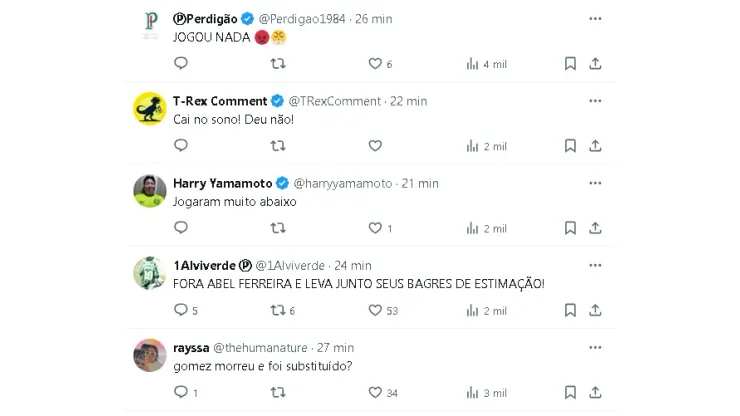Open more options for Harry Yamamoto's tweet
Viewport: 740px width, 416px height.
[595, 183]
